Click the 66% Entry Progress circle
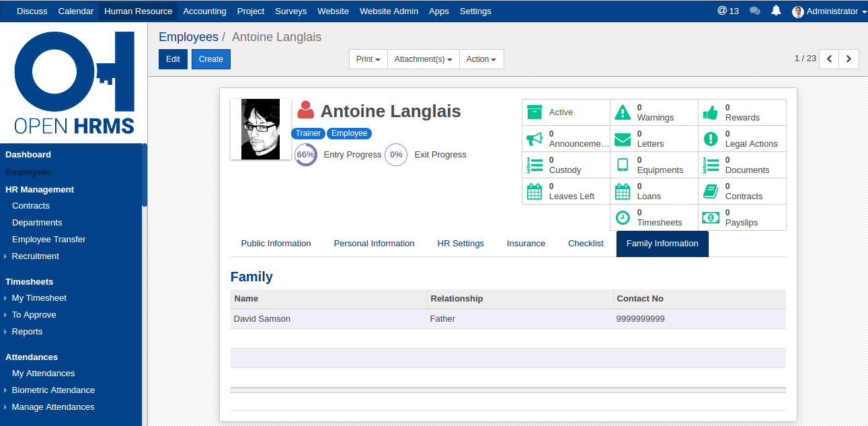This screenshot has width=868, height=426. (306, 155)
